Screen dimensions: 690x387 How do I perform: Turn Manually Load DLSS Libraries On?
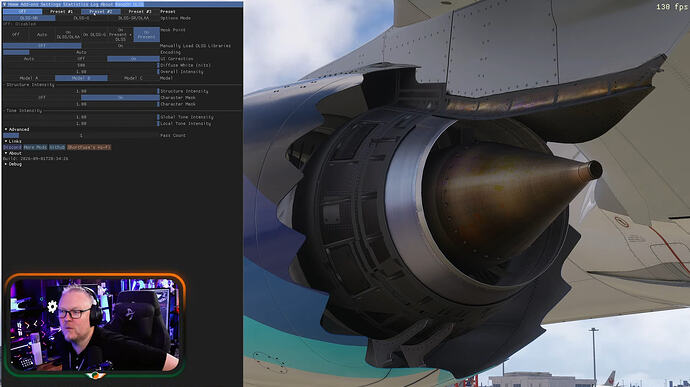[120, 45]
